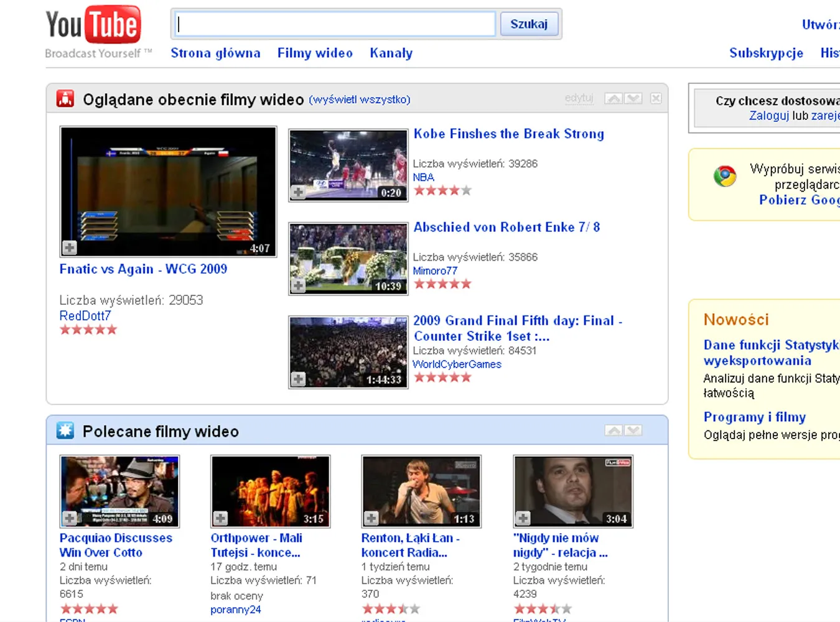Image resolution: width=840 pixels, height=622 pixels.
Task: Play the Renton, Łąki Łan concert thumbnail
Action: click(x=421, y=491)
